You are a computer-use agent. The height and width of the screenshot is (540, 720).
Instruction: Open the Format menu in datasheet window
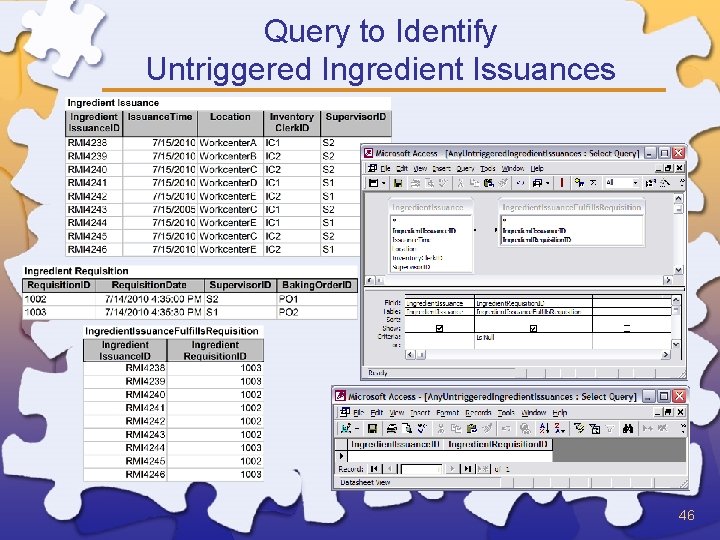pos(448,412)
